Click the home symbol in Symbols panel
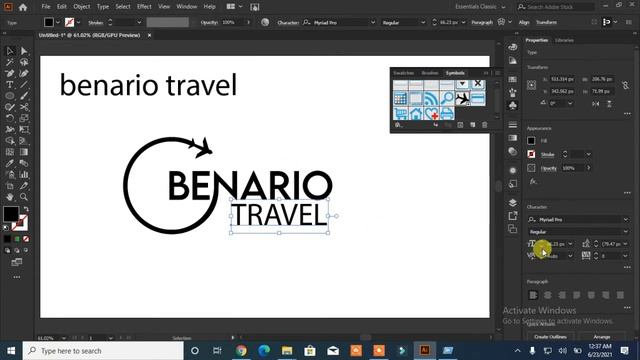Image resolution: width=640 pixels, height=360 pixels. 416,113
